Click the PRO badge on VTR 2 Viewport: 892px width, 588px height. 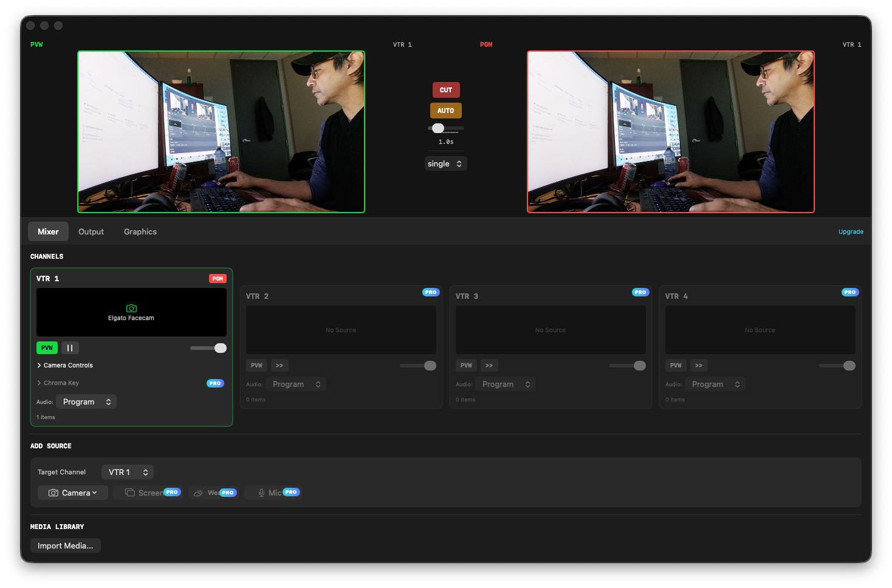pyautogui.click(x=431, y=292)
